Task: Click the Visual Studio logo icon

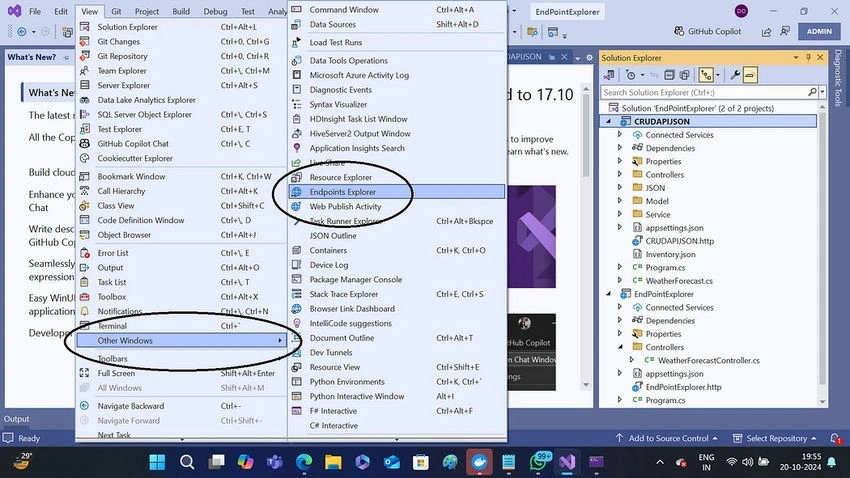Action: (15, 11)
